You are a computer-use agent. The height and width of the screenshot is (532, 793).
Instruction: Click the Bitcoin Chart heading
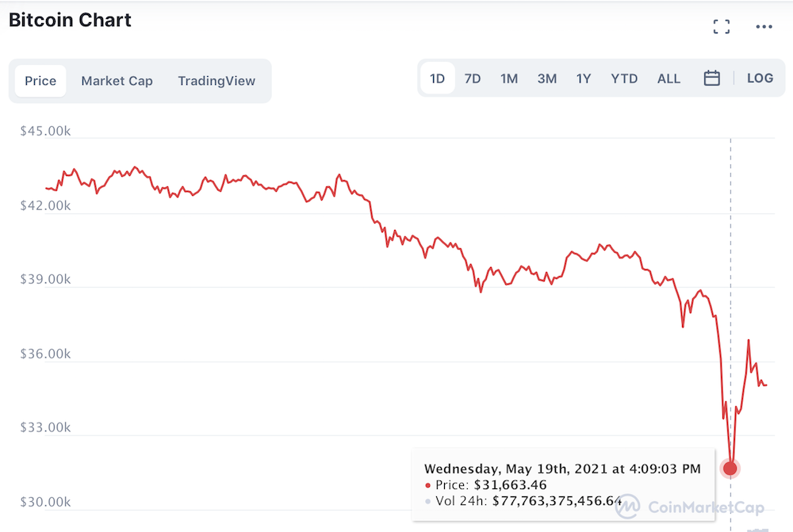70,21
